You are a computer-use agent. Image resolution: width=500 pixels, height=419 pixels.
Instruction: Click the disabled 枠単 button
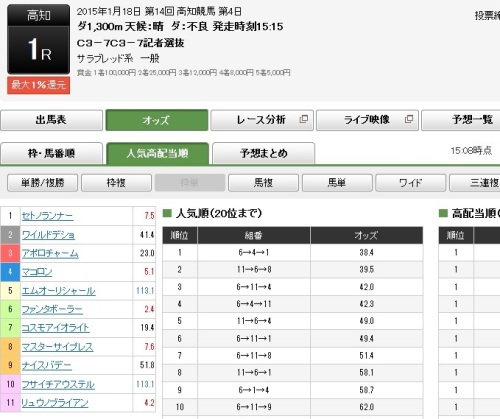190,183
